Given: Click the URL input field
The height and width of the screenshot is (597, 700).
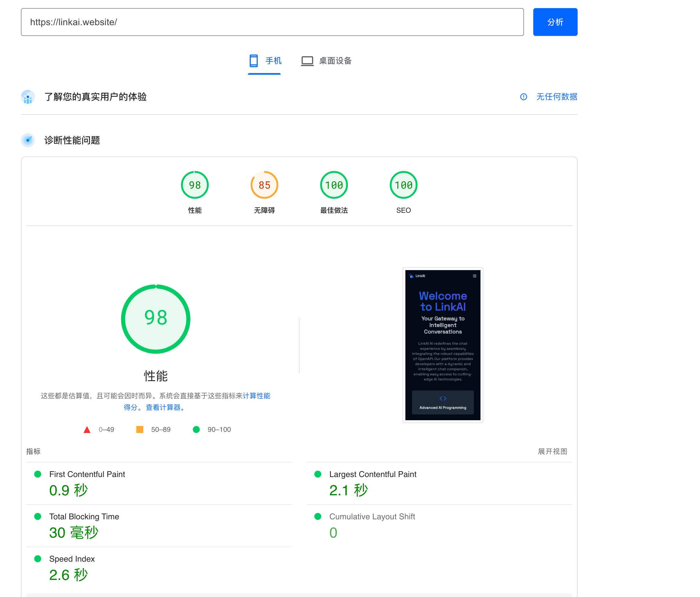Looking at the screenshot, I should (x=272, y=22).
